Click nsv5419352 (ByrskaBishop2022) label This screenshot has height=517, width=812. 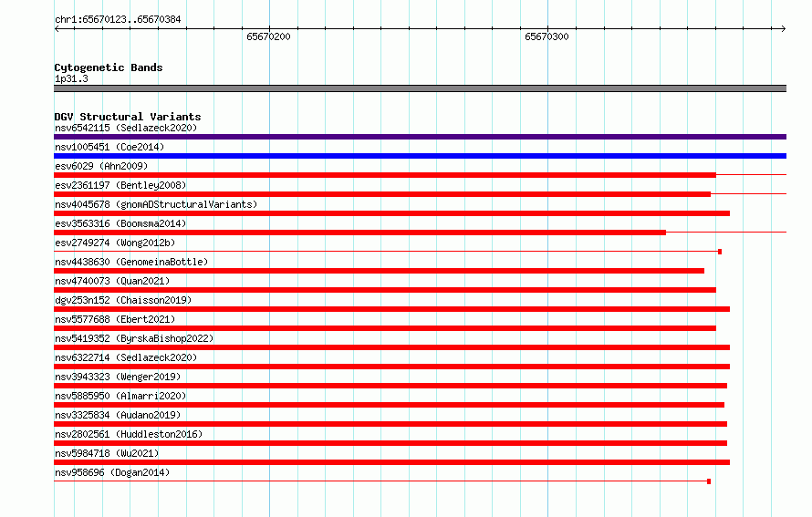(x=134, y=338)
